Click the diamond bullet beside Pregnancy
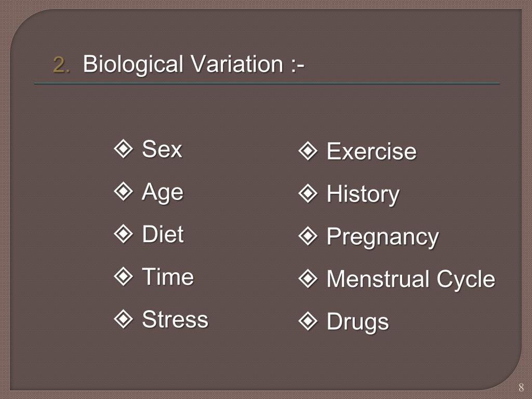This screenshot has height=399, width=532. pos(308,236)
